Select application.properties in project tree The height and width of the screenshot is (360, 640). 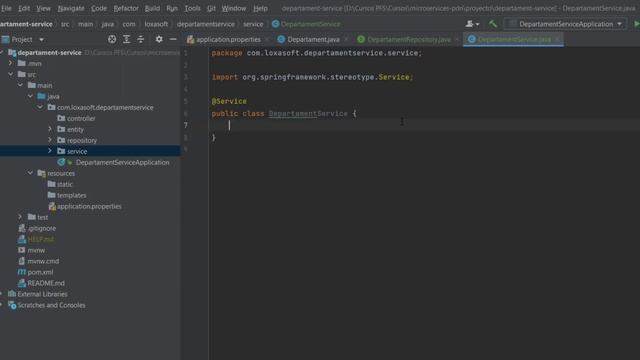pyautogui.click(x=89, y=207)
